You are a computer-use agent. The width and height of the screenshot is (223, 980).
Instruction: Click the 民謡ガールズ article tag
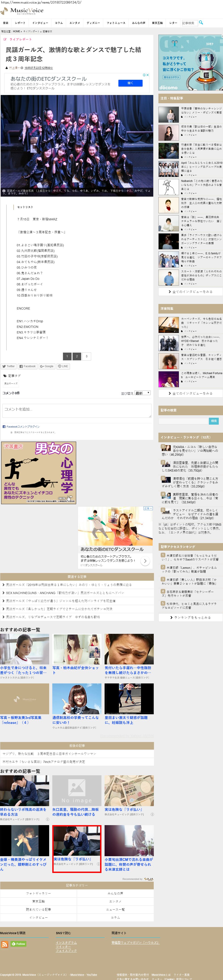click(11, 384)
